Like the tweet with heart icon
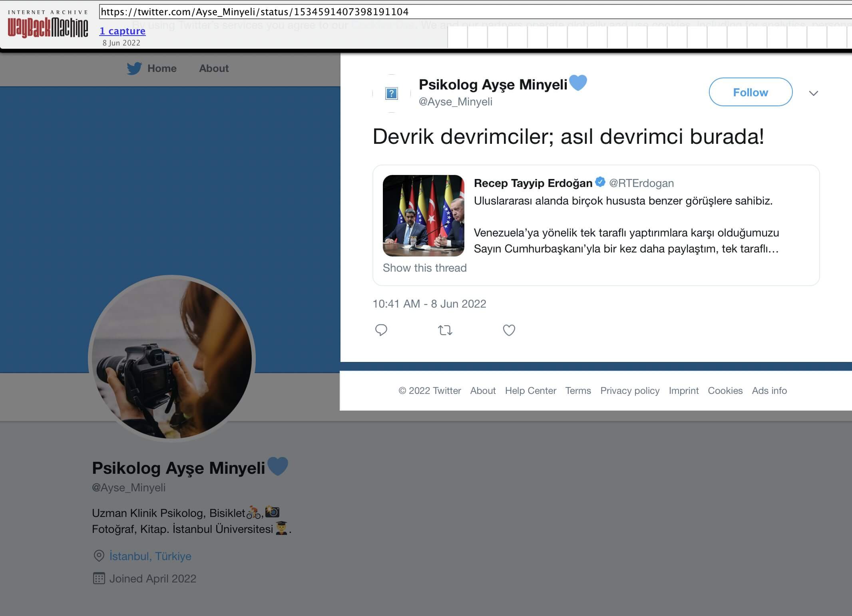This screenshot has height=616, width=852. click(x=509, y=330)
